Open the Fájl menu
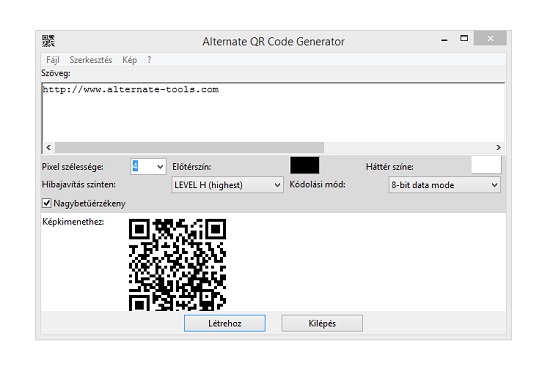The width and height of the screenshot is (550, 374). click(53, 60)
